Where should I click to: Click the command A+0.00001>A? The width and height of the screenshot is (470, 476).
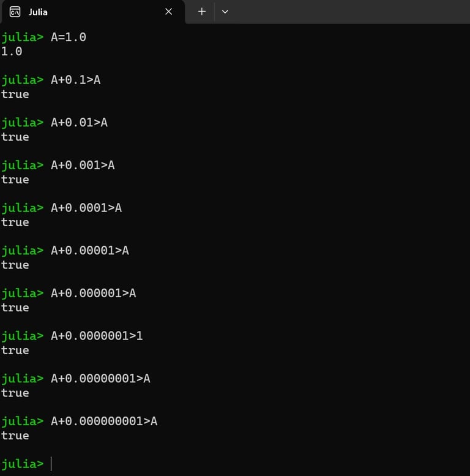(x=90, y=251)
